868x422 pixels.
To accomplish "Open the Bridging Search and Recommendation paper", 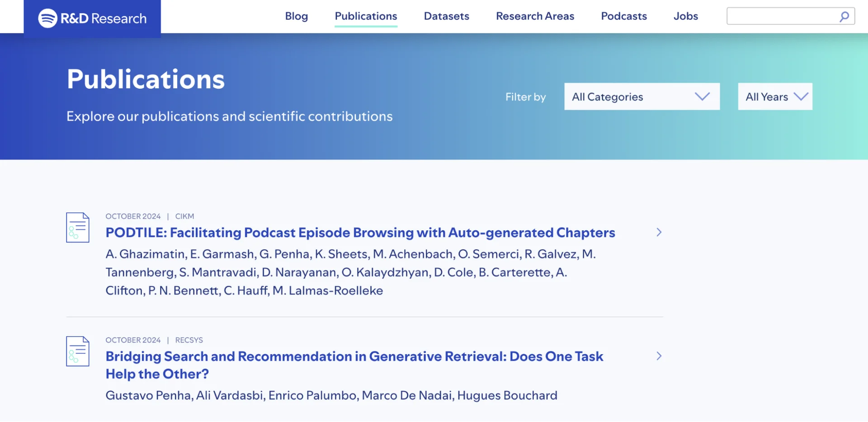I will tap(354, 365).
